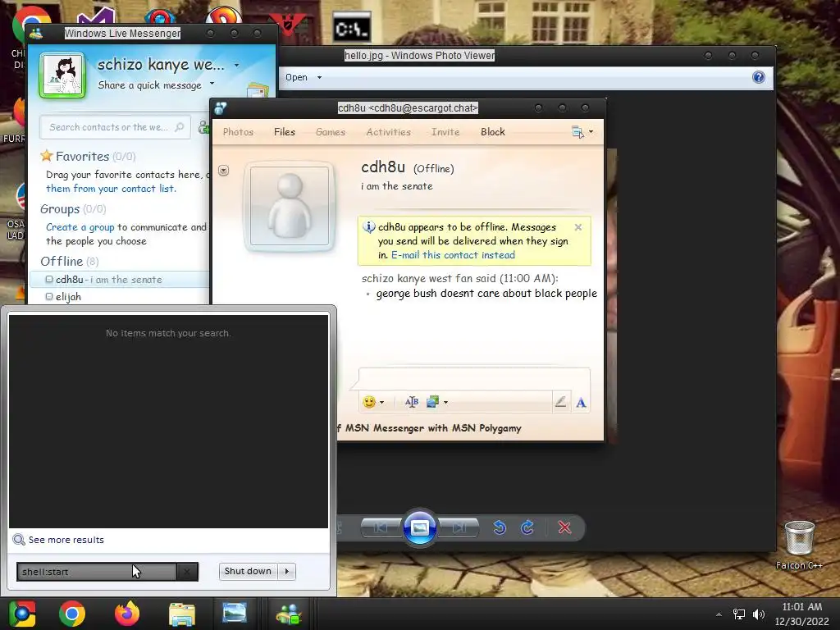Select contact cdh8u in Messenger list
840x630 pixels.
tap(119, 280)
